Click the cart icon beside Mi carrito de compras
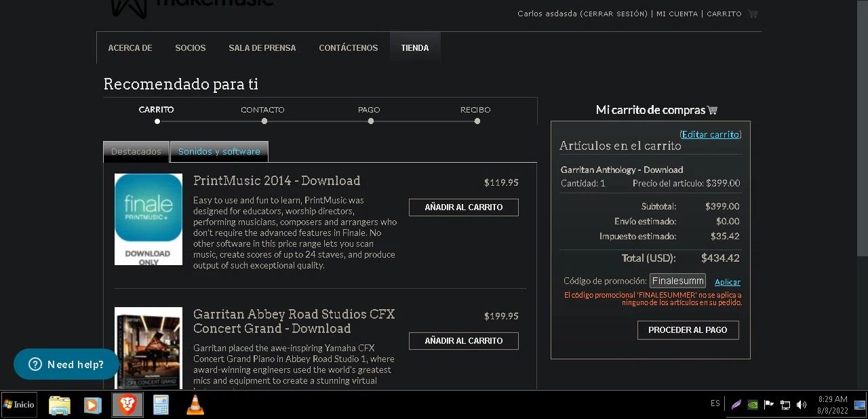Screen dimensions: 868x419 [x=712, y=110]
